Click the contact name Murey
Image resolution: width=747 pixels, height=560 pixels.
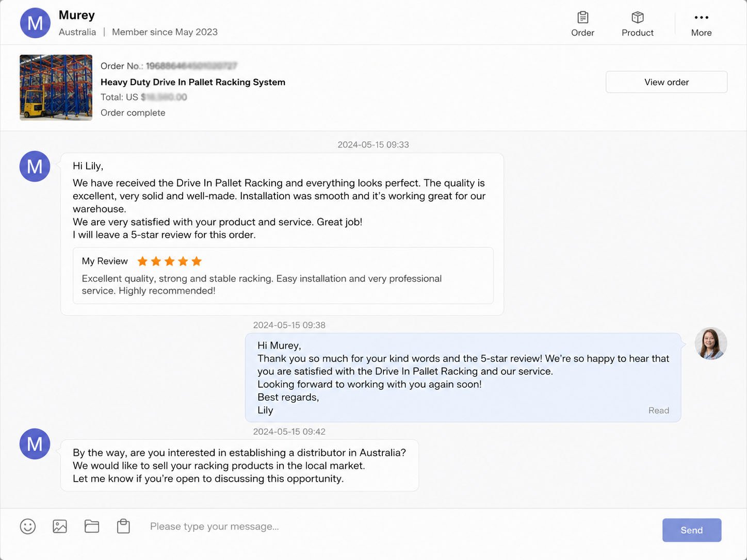[76, 15]
